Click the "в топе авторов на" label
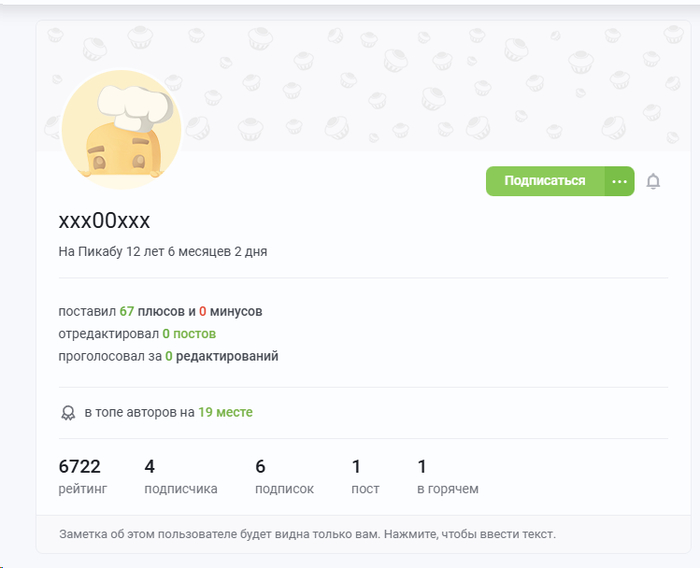 pos(139,412)
